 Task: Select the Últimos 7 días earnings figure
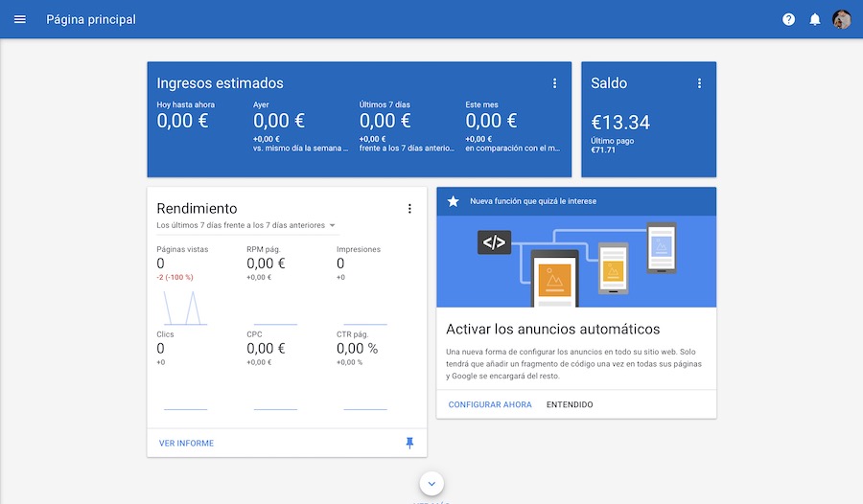pyautogui.click(x=385, y=121)
